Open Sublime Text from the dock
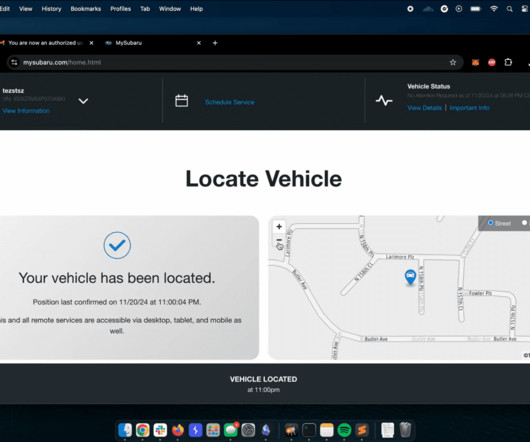530x442 pixels. click(x=362, y=430)
